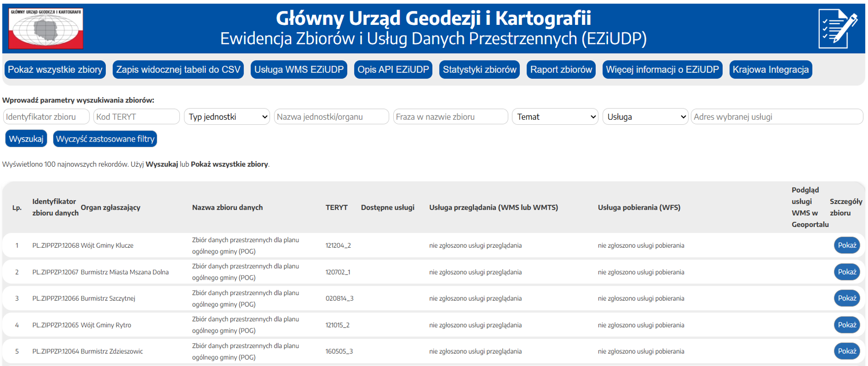Open Pokaż wszystkie zbiory
The width and height of the screenshot is (868, 366).
point(55,70)
